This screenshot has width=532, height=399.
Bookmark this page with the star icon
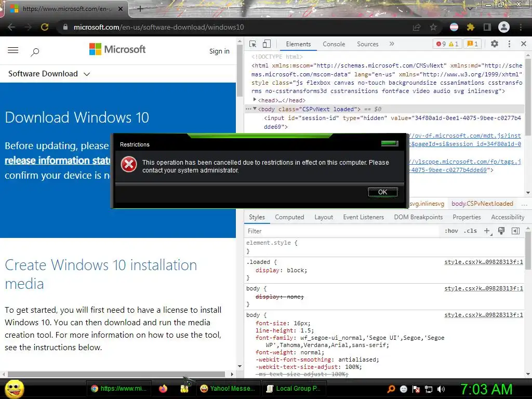coord(433,27)
